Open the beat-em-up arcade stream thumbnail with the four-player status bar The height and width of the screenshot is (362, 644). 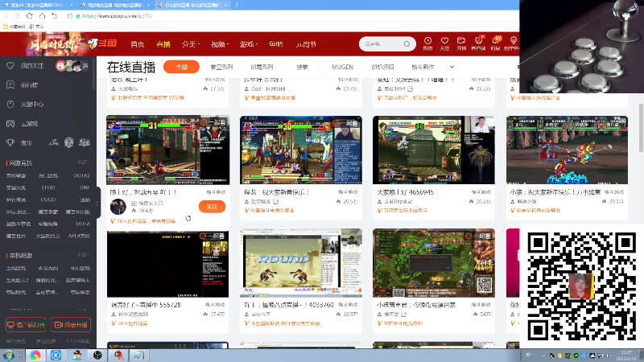click(x=567, y=150)
